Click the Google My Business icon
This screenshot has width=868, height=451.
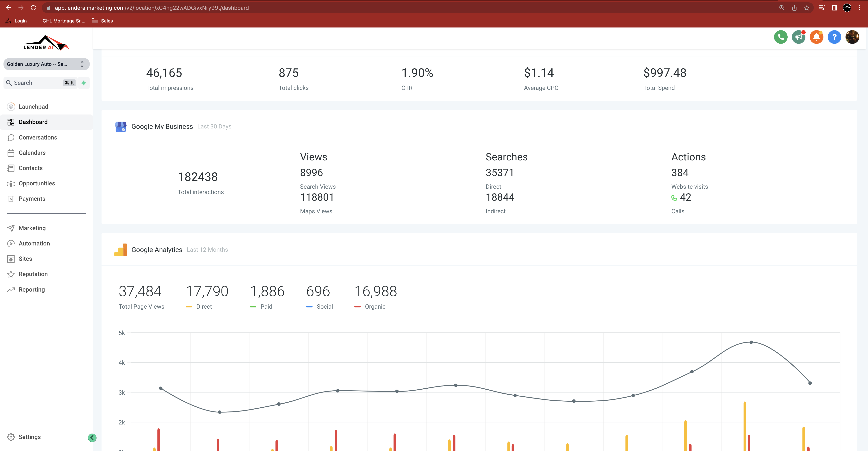(x=121, y=127)
